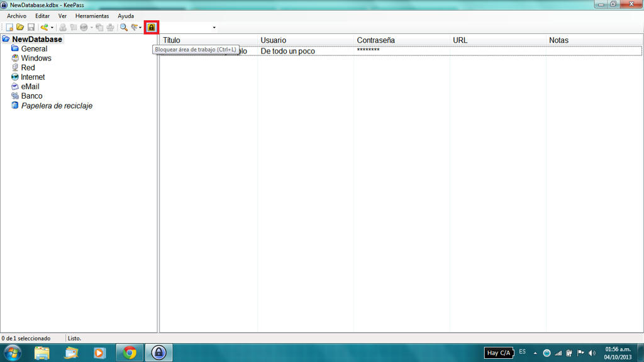
Task: Click the Red group network icon
Action: (15, 67)
